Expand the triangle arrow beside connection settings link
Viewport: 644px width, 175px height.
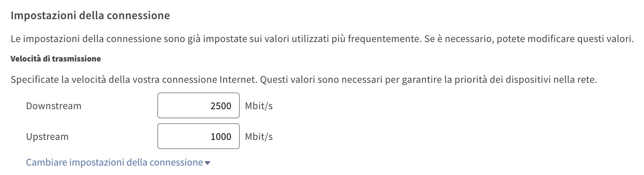pyautogui.click(x=207, y=163)
